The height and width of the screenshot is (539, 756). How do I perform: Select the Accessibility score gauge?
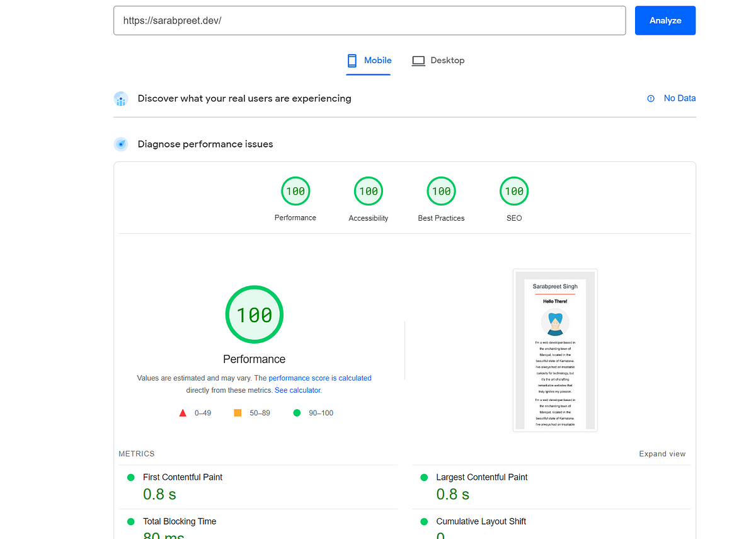(369, 191)
